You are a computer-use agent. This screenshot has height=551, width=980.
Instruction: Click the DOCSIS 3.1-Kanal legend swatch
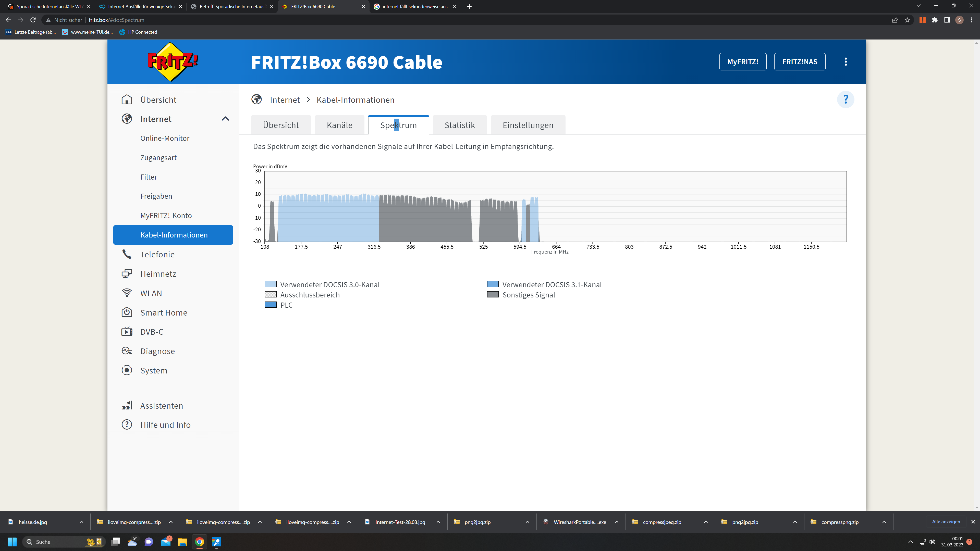coord(493,284)
